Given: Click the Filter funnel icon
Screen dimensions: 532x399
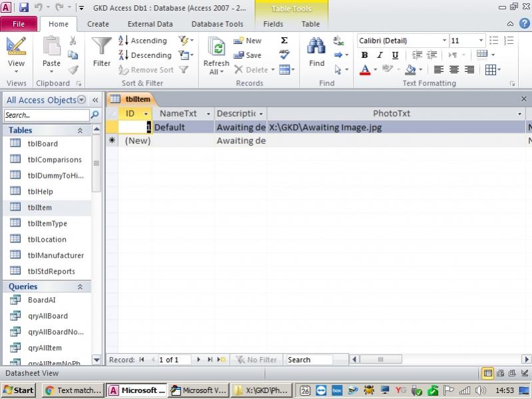Looking at the screenshot, I should click(x=102, y=46).
